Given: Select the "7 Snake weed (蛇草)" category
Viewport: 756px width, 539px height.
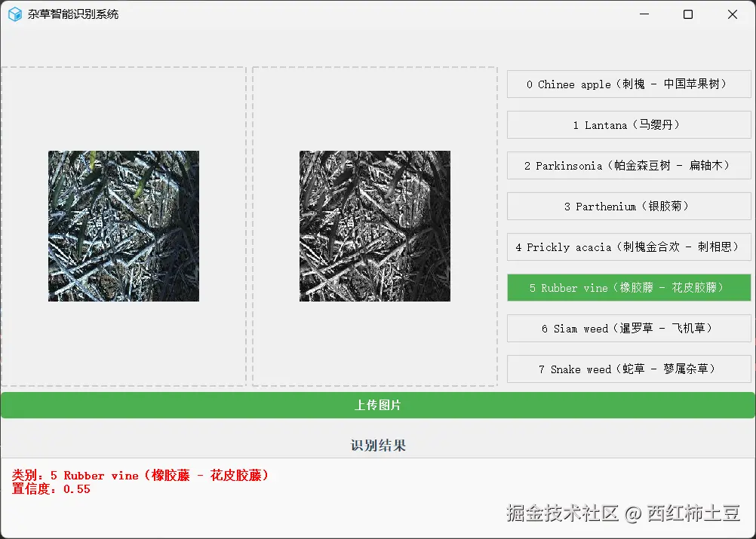Looking at the screenshot, I should (628, 369).
